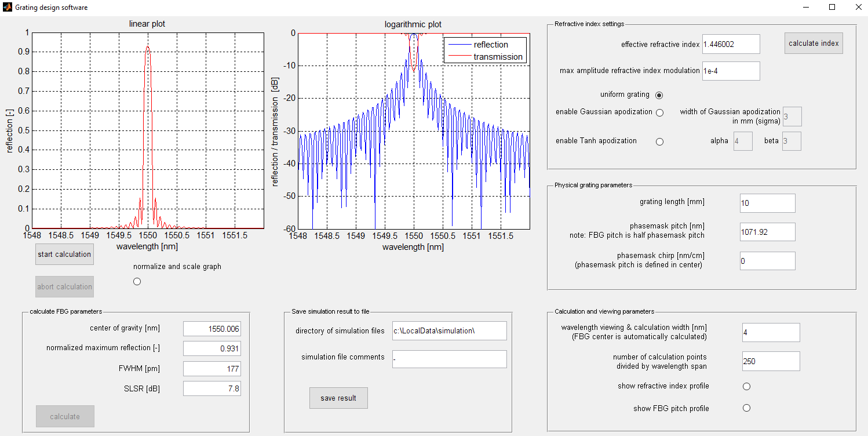Select the phasemask chirp field
This screenshot has width=868, height=436.
(767, 260)
